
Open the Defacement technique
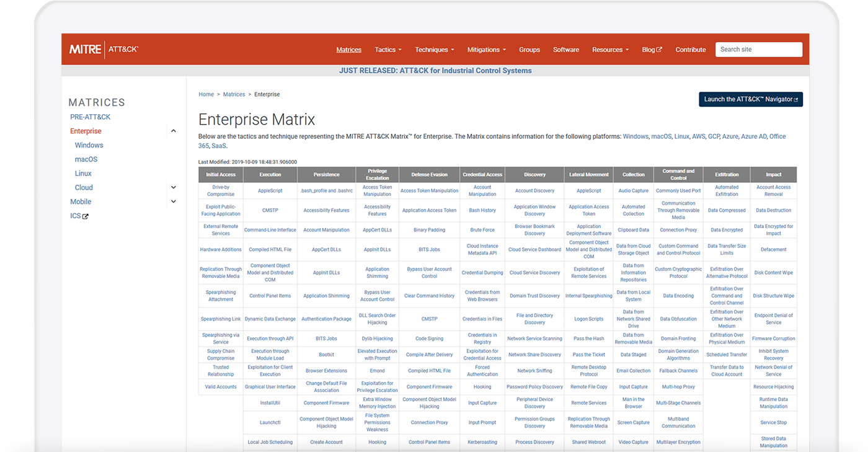pyautogui.click(x=774, y=249)
